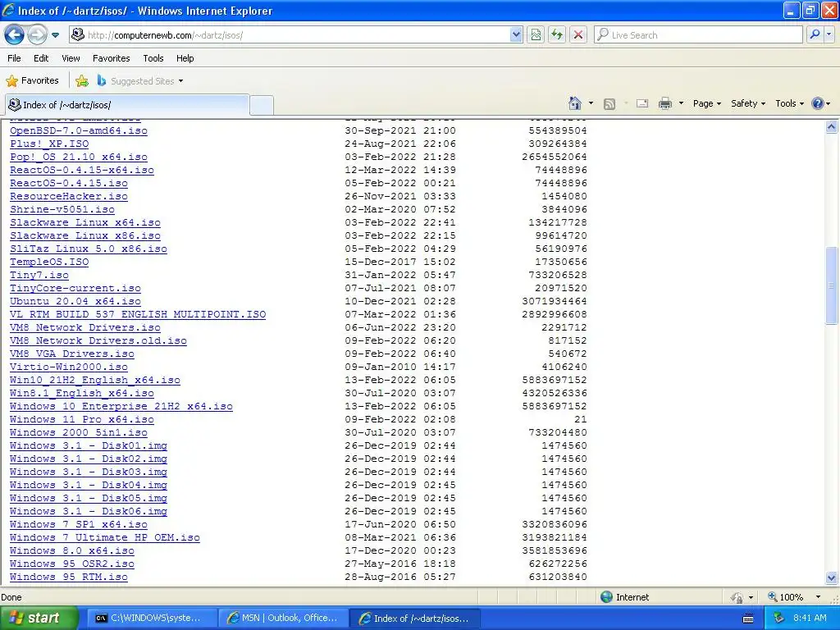
Task: Click the scrollbar up arrow
Action: [x=832, y=127]
